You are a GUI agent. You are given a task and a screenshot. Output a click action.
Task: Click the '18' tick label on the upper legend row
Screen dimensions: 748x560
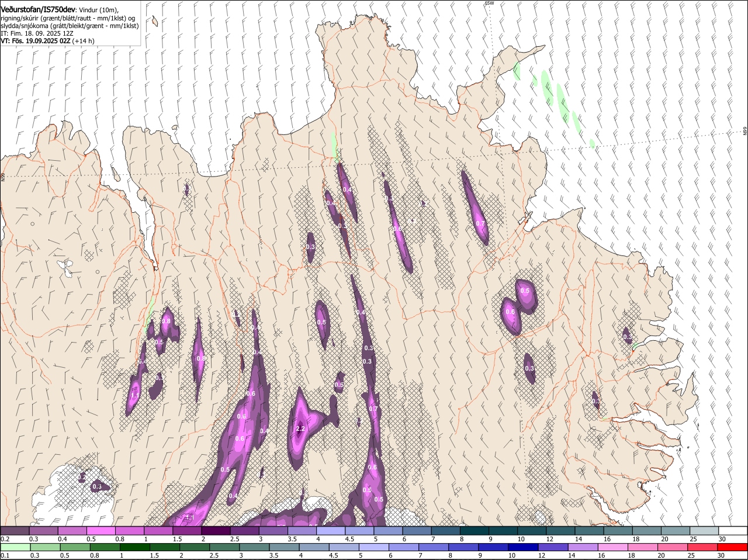636,539
